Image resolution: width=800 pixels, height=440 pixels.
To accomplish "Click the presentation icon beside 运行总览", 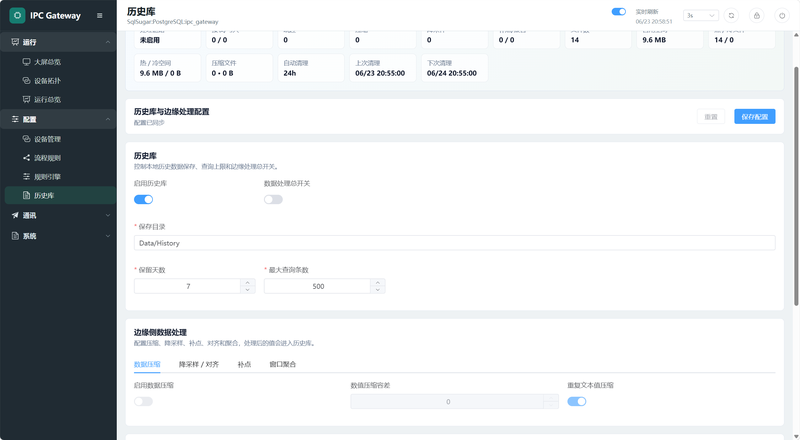I will click(x=27, y=100).
